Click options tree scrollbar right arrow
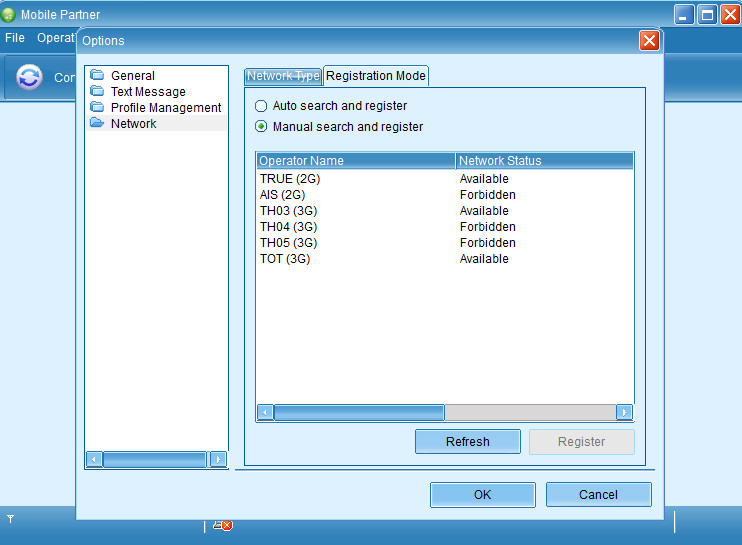Viewport: 742px width, 545px height. 218,459
